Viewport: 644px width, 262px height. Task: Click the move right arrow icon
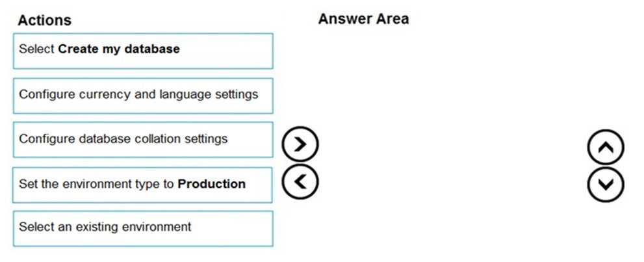300,144
